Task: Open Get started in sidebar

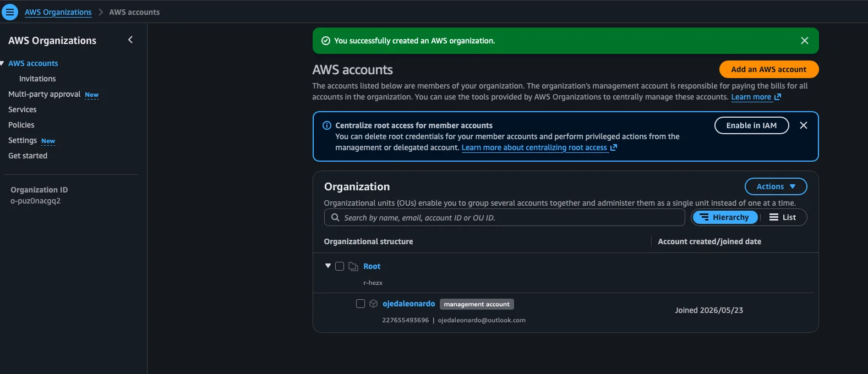Action: tap(28, 156)
